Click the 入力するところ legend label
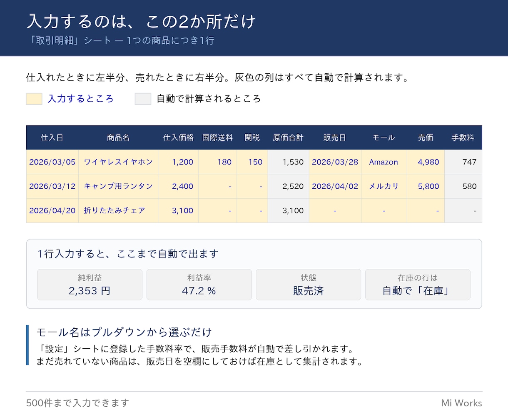The height and width of the screenshot is (420, 508). (x=81, y=99)
